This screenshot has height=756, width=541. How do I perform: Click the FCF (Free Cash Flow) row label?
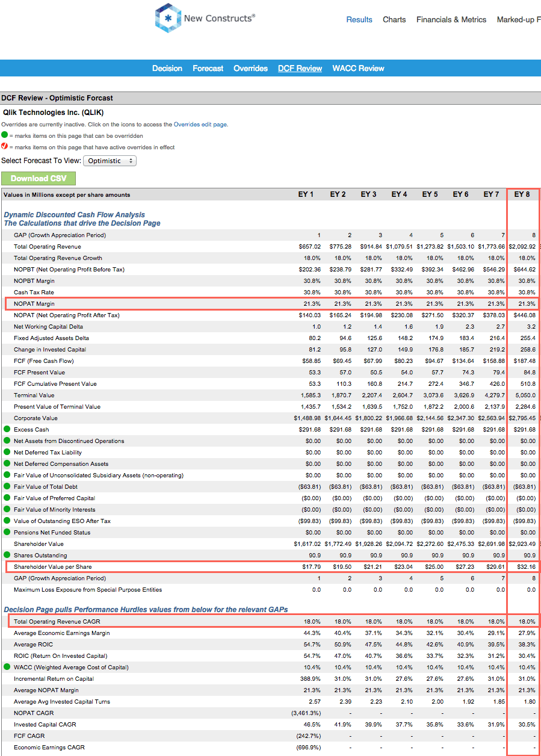click(44, 361)
